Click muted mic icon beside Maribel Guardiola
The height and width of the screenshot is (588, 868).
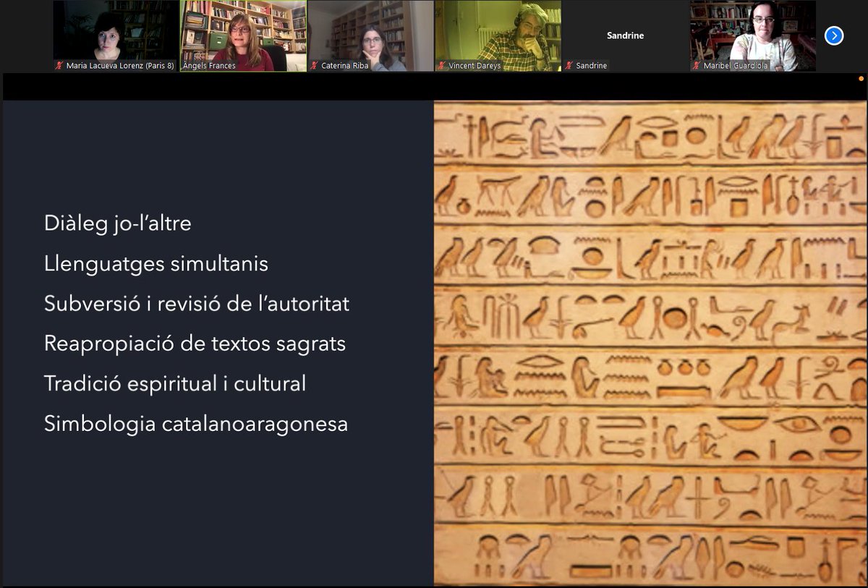click(697, 66)
